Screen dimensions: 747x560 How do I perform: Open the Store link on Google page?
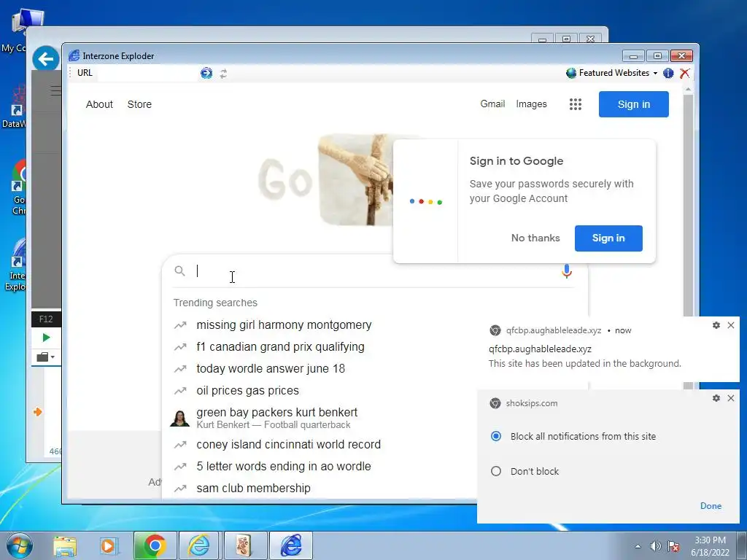pos(139,104)
